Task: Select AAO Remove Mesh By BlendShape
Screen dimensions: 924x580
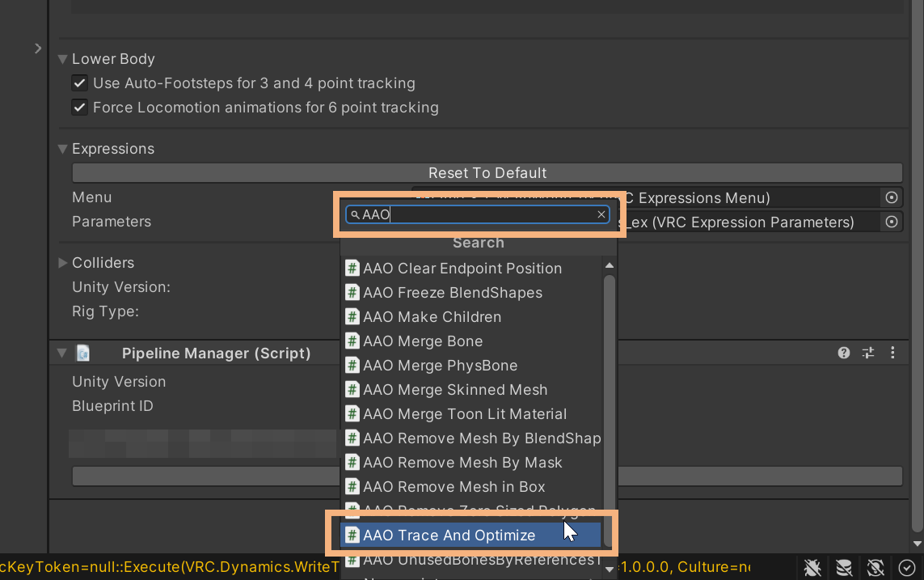Action: pos(472,438)
